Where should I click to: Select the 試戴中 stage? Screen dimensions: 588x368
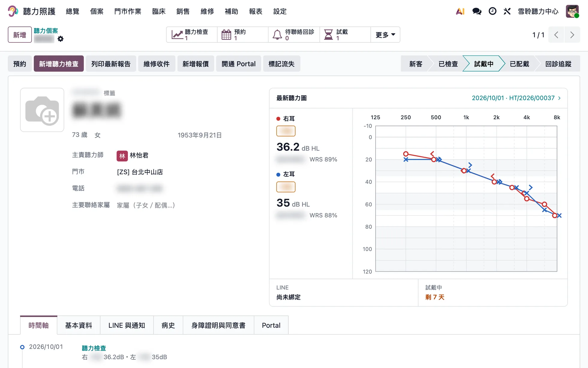click(x=484, y=64)
